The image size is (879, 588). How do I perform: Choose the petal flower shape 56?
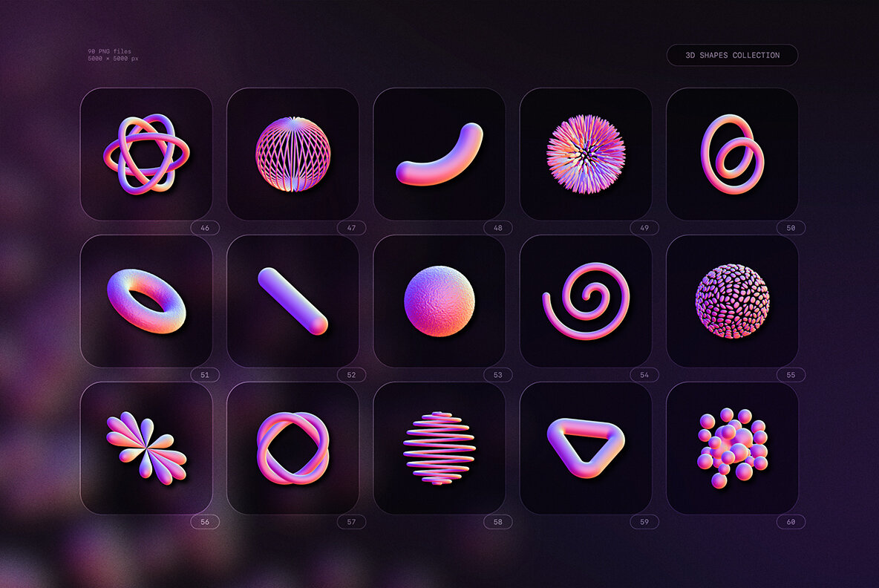click(146, 447)
